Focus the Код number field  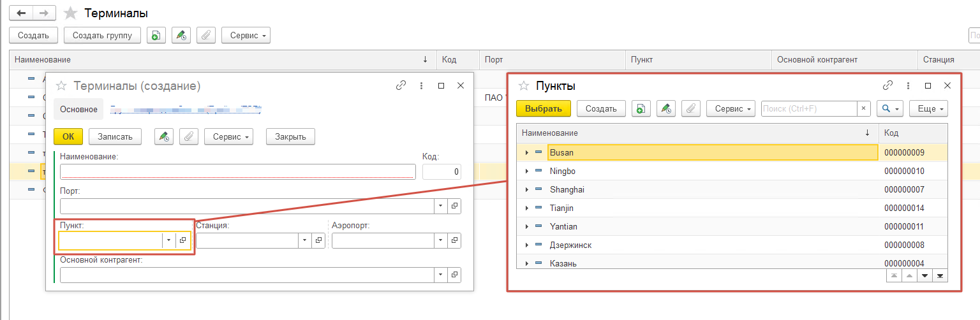(442, 171)
